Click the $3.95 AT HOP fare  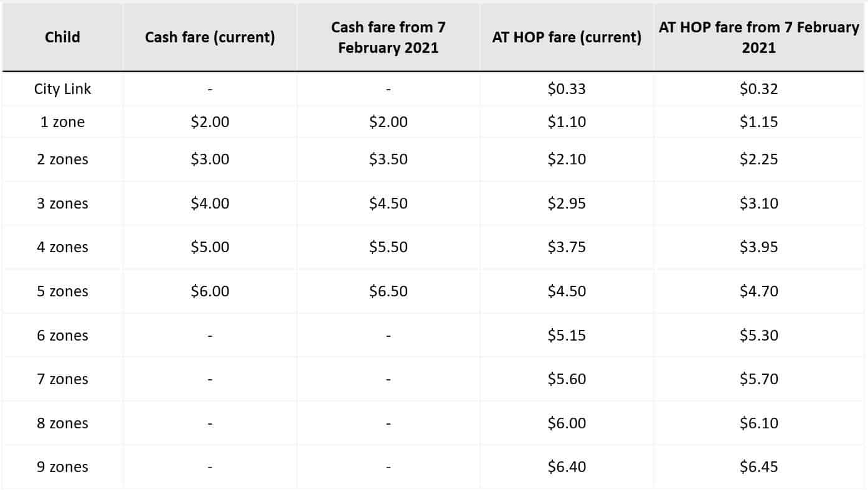point(758,247)
